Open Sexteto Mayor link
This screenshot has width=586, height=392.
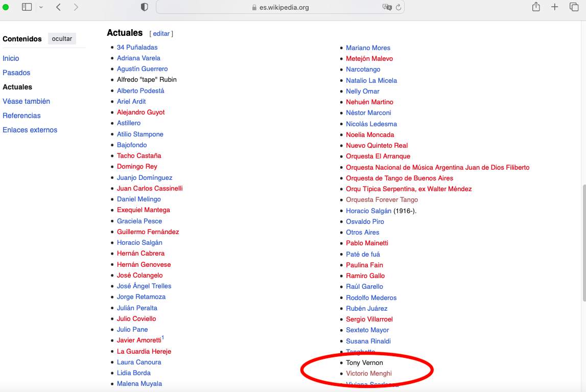[367, 330]
